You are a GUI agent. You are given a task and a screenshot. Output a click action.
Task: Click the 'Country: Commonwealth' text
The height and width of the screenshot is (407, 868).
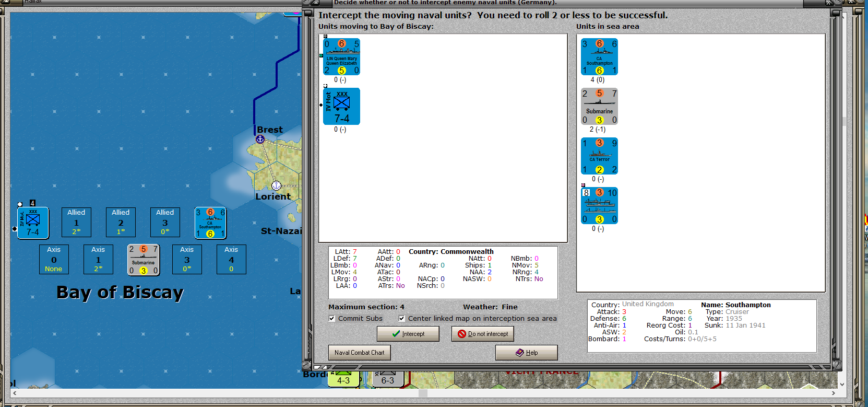click(x=451, y=252)
